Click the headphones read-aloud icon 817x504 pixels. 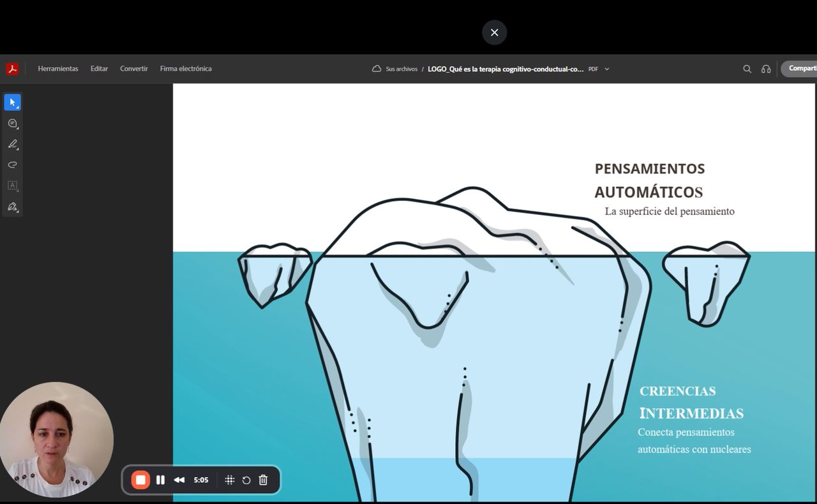coord(766,69)
